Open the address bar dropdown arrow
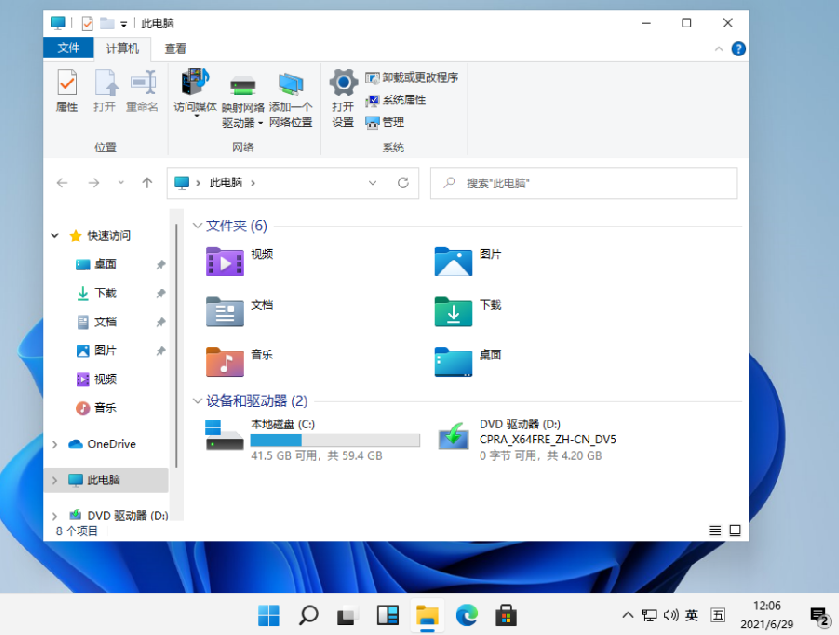Screen dimensions: 839x635 tap(372, 183)
